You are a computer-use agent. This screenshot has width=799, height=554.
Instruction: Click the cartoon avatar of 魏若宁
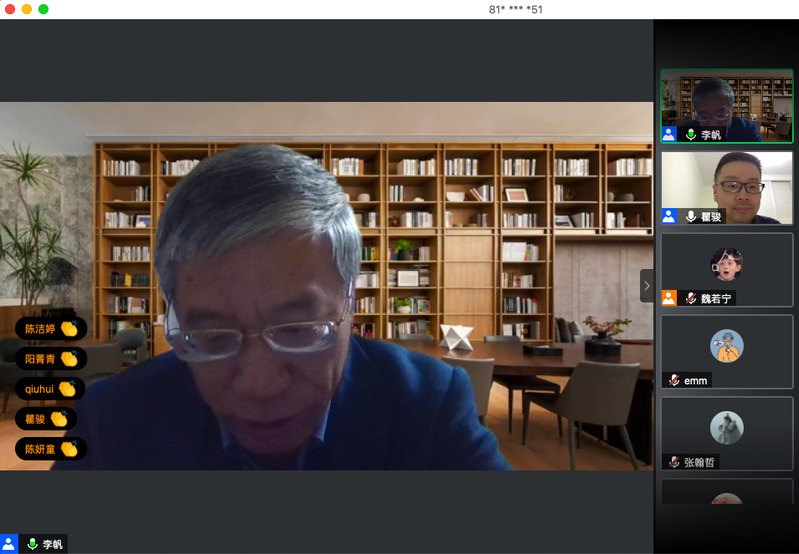(x=726, y=263)
